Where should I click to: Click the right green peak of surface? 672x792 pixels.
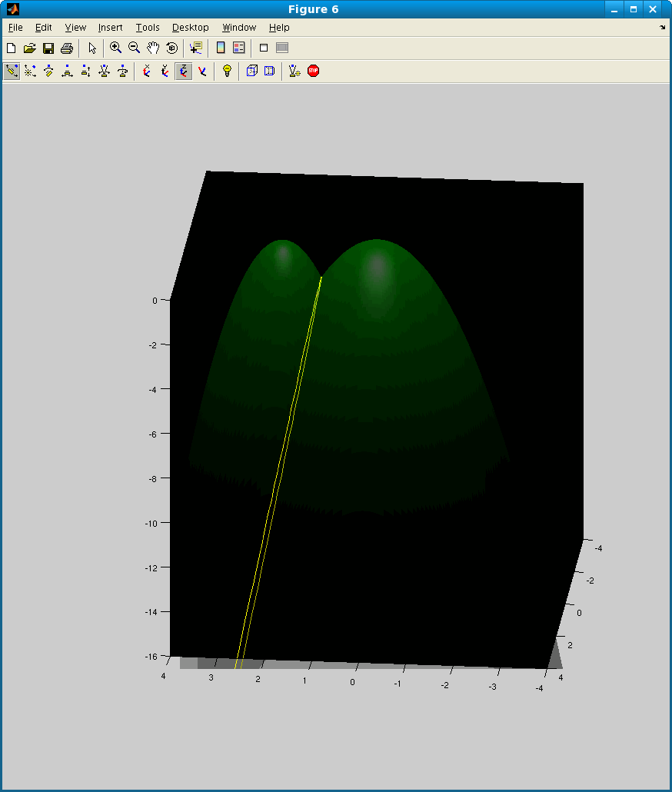tap(378, 264)
